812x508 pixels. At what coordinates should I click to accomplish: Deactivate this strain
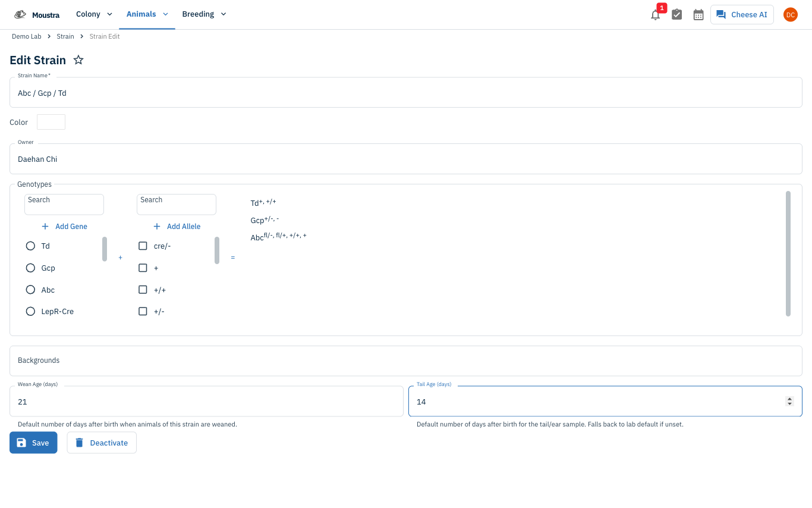102,443
